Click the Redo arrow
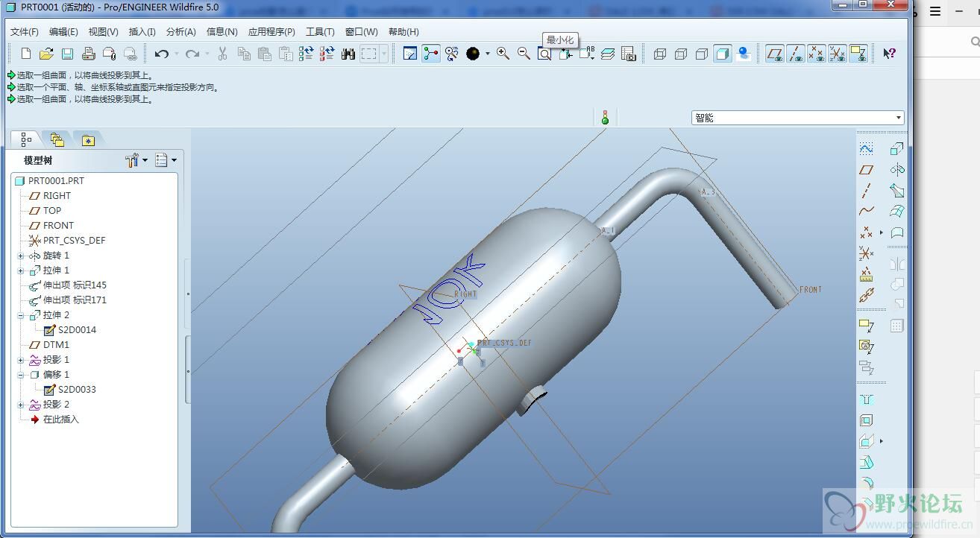This screenshot has height=538, width=980. pos(192,54)
